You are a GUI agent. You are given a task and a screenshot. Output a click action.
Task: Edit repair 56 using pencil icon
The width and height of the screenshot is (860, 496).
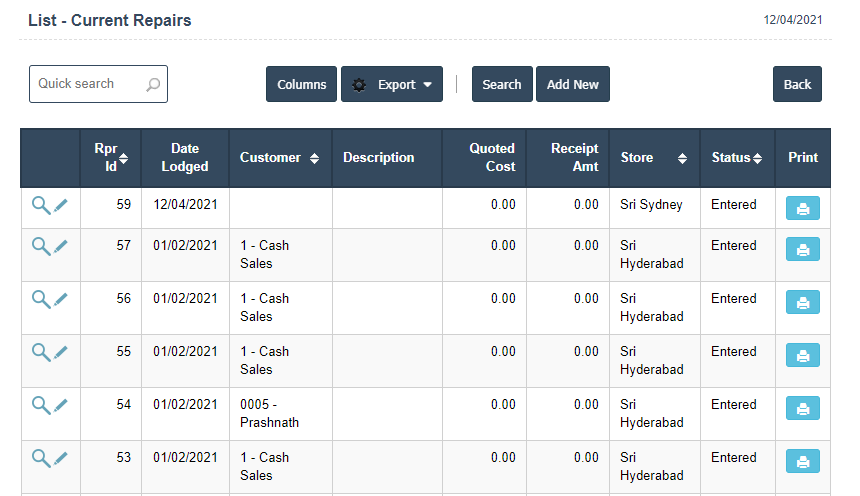click(61, 299)
